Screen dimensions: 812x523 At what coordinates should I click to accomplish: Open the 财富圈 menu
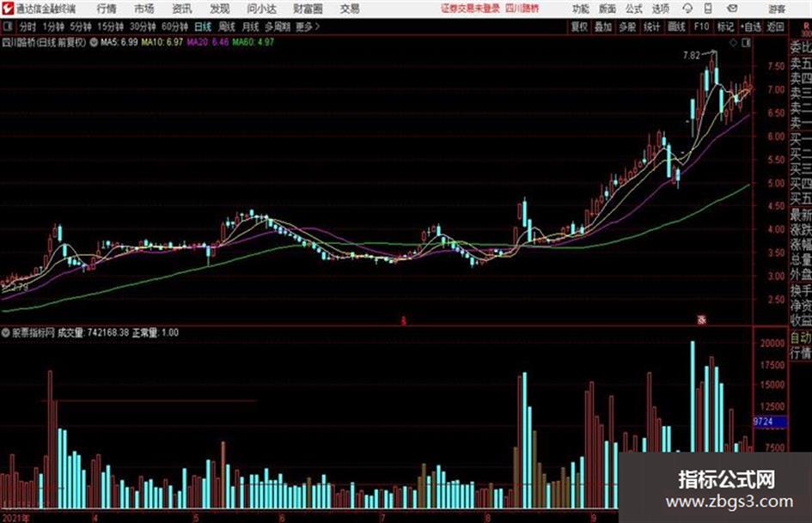coord(308,9)
